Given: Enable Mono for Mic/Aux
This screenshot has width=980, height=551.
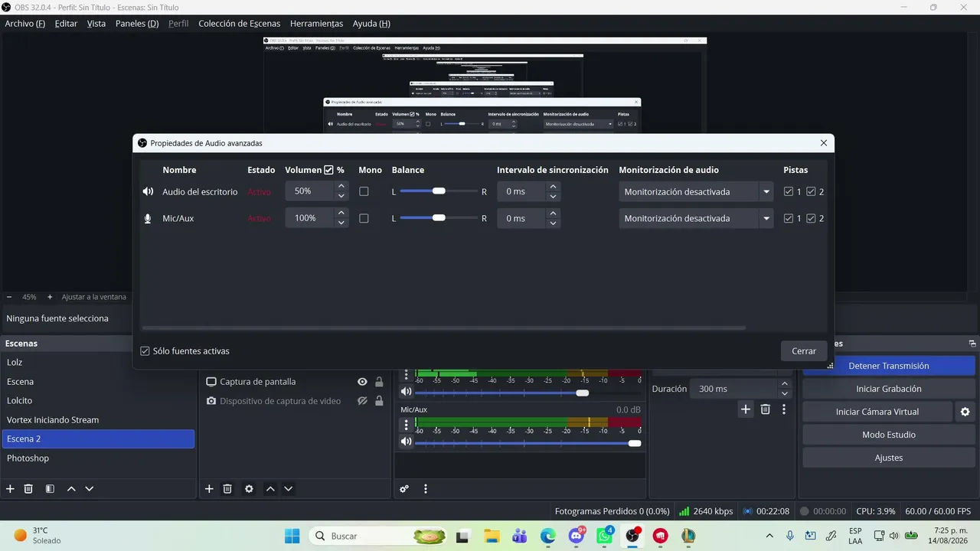Looking at the screenshot, I should (364, 218).
